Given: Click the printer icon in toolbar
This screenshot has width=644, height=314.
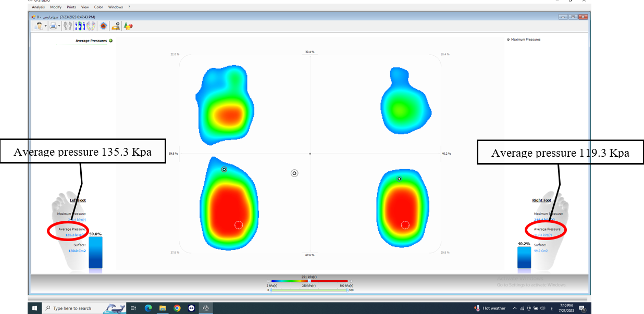Looking at the screenshot, I should (53, 26).
